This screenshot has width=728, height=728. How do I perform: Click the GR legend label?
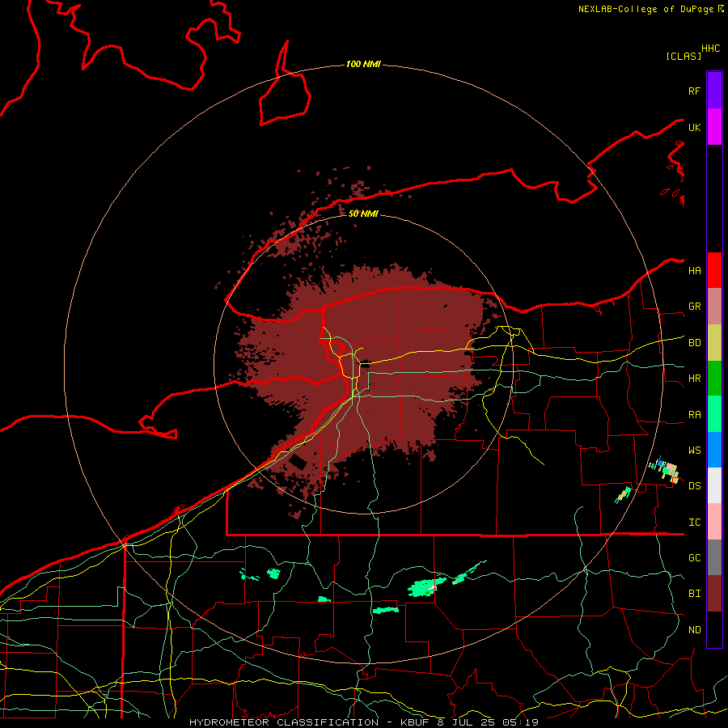[694, 307]
